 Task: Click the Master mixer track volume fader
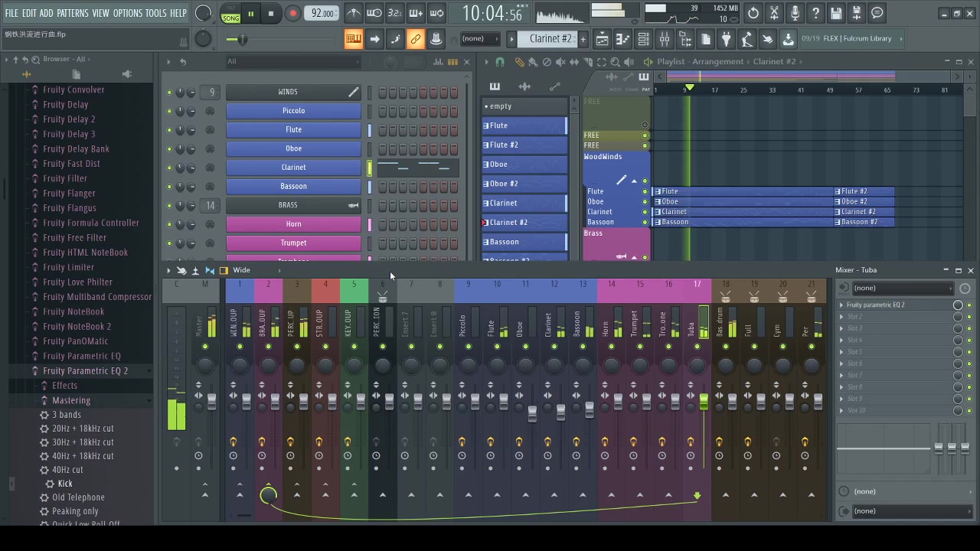(211, 401)
